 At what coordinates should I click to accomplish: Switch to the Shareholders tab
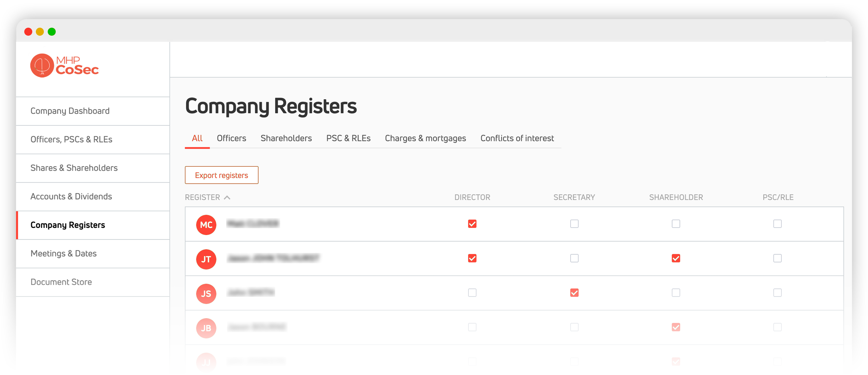click(x=286, y=138)
